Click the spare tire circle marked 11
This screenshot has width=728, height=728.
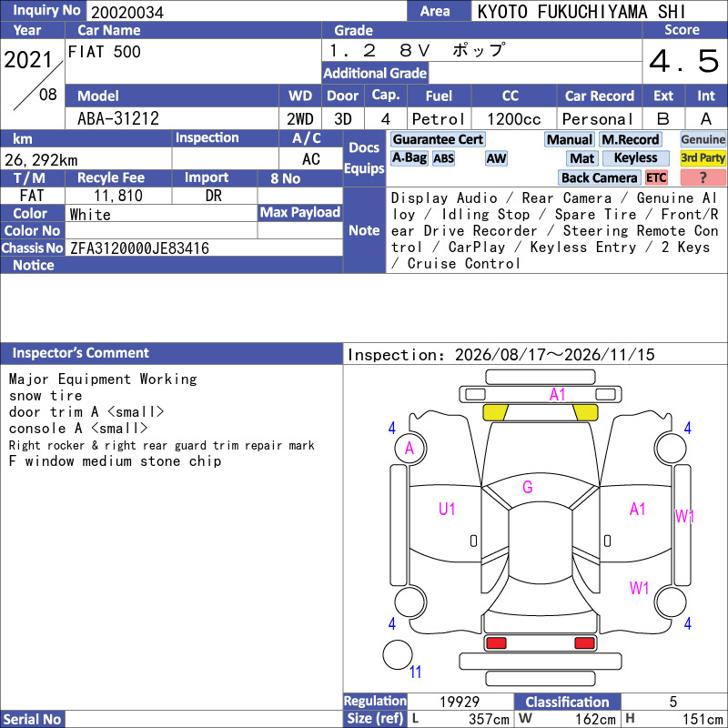coord(398,654)
